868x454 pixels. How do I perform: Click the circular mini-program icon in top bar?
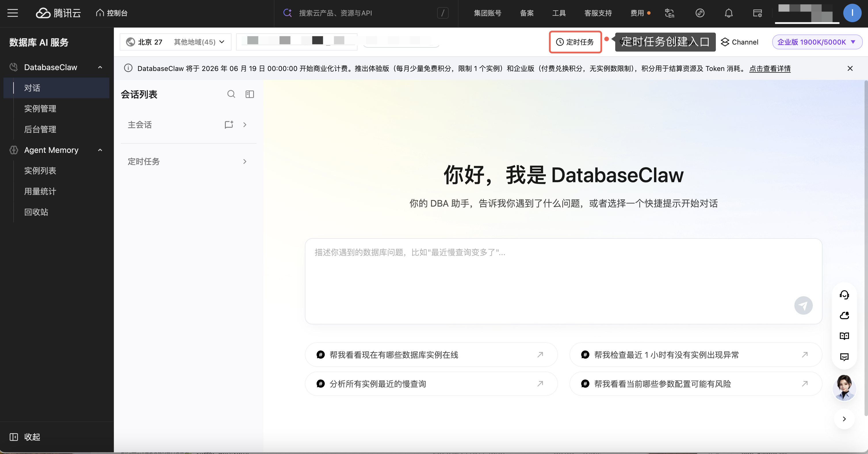coord(700,13)
